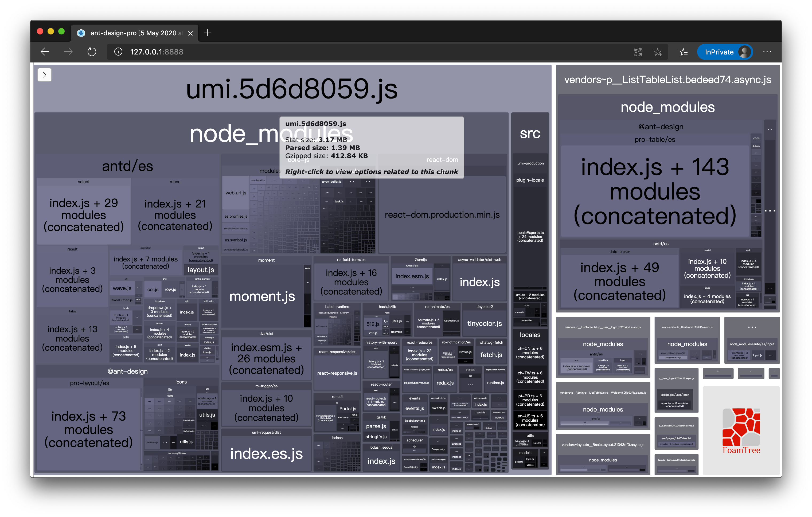Select the es.promise.js module

coord(236,216)
